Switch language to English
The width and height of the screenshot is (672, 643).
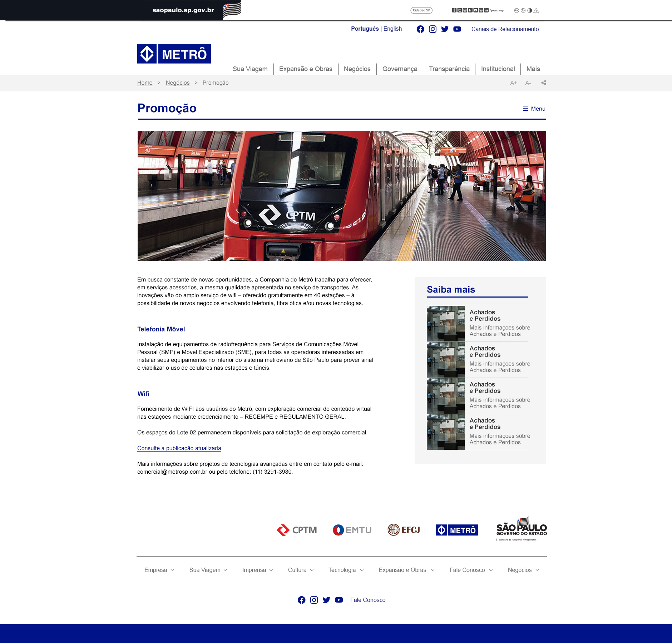(392, 29)
